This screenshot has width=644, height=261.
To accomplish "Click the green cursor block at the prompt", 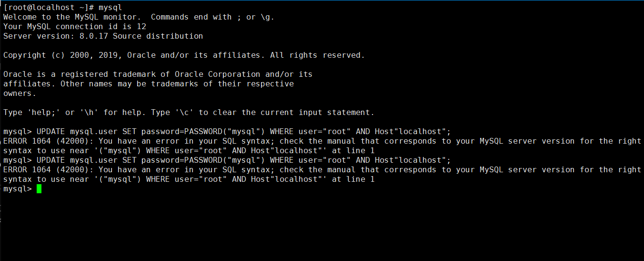I will coord(39,189).
